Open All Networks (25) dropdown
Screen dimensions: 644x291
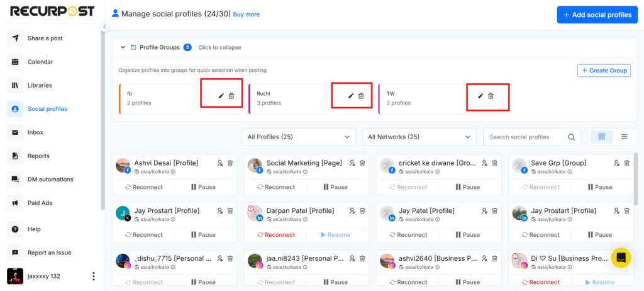point(419,137)
